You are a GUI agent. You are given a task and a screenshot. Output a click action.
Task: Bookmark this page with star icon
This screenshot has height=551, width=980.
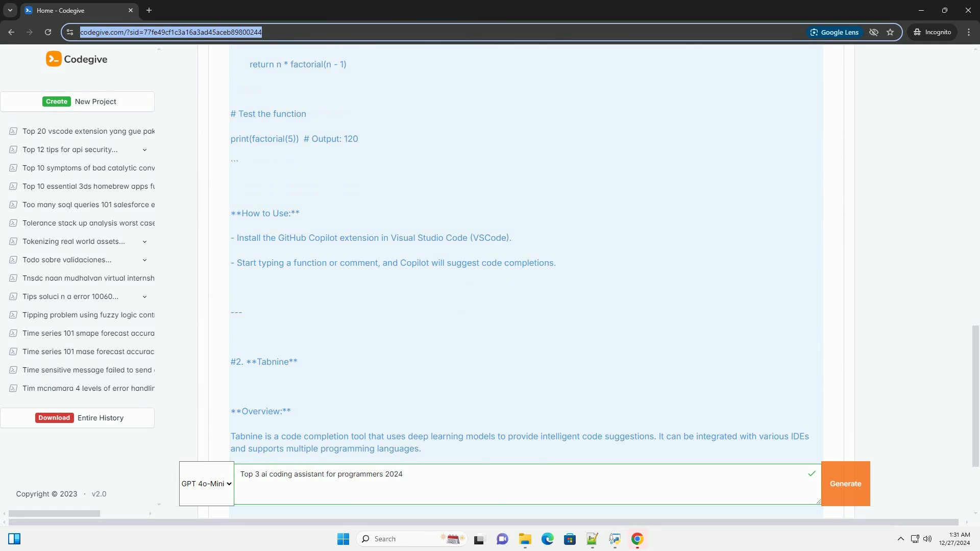coord(890,32)
